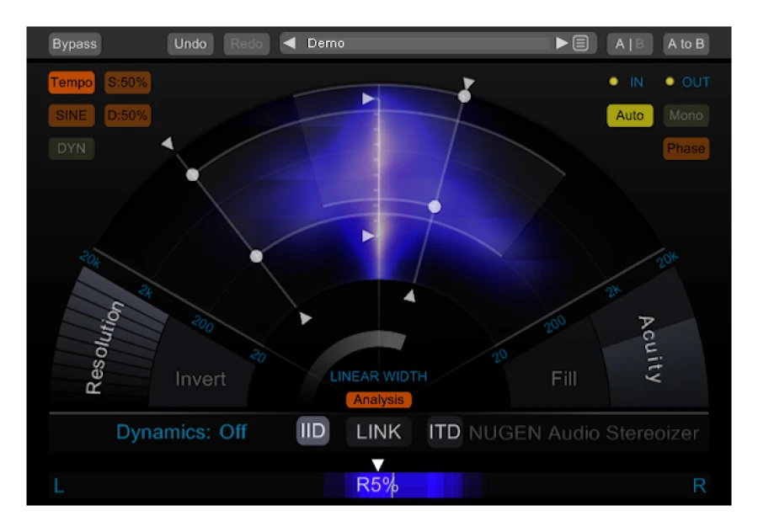Select the ITD mode tab
758x532 pixels.
point(444,432)
